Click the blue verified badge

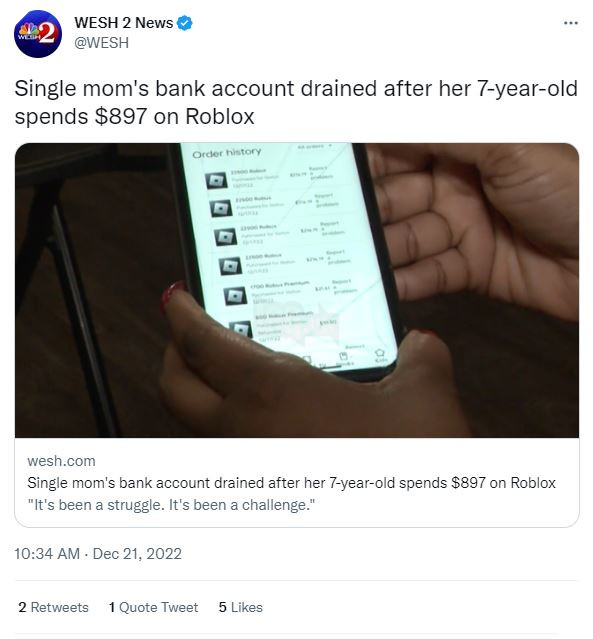pyautogui.click(x=185, y=23)
